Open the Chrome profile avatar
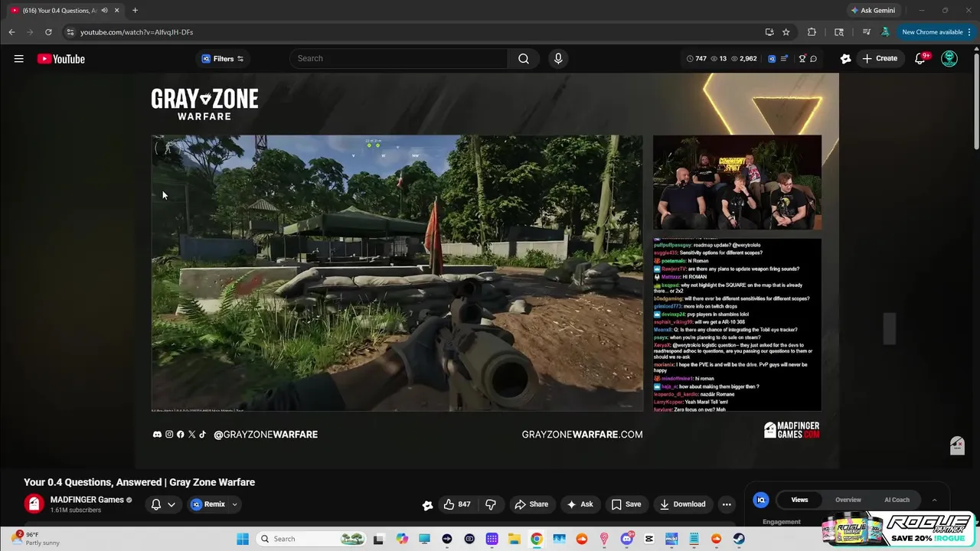The width and height of the screenshot is (980, 551). pos(885,32)
